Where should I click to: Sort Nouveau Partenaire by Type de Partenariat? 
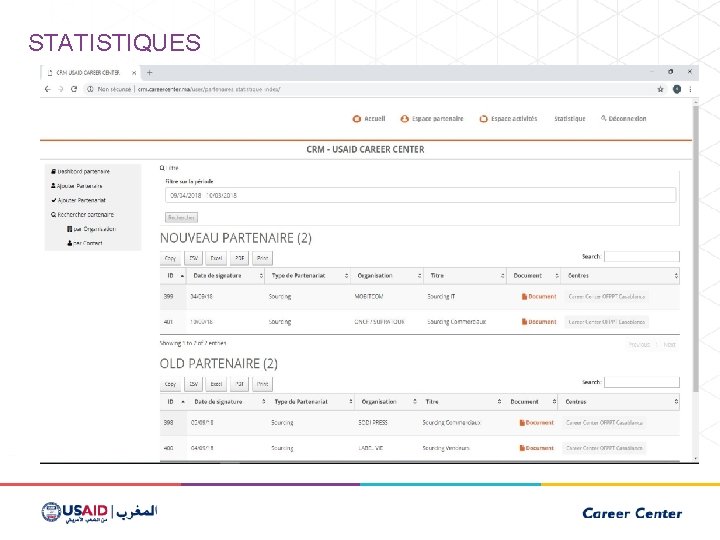(x=308, y=276)
